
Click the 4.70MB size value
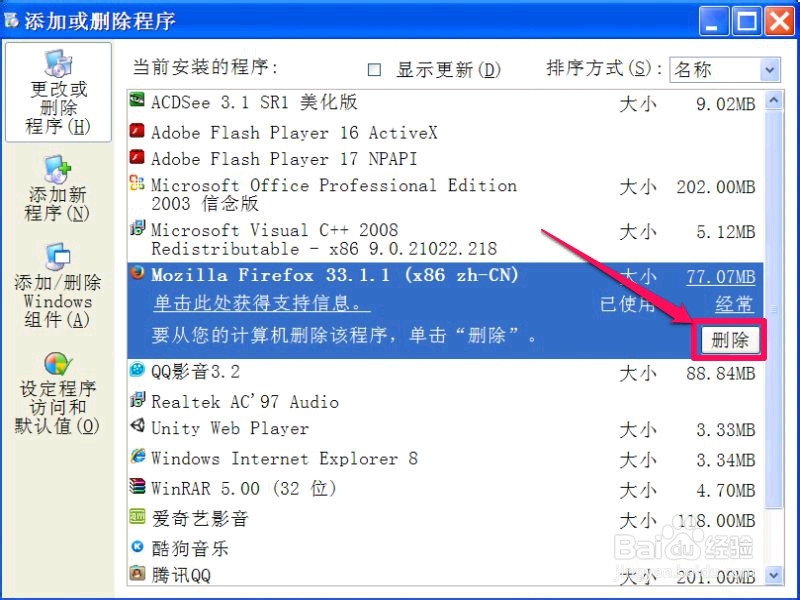726,490
